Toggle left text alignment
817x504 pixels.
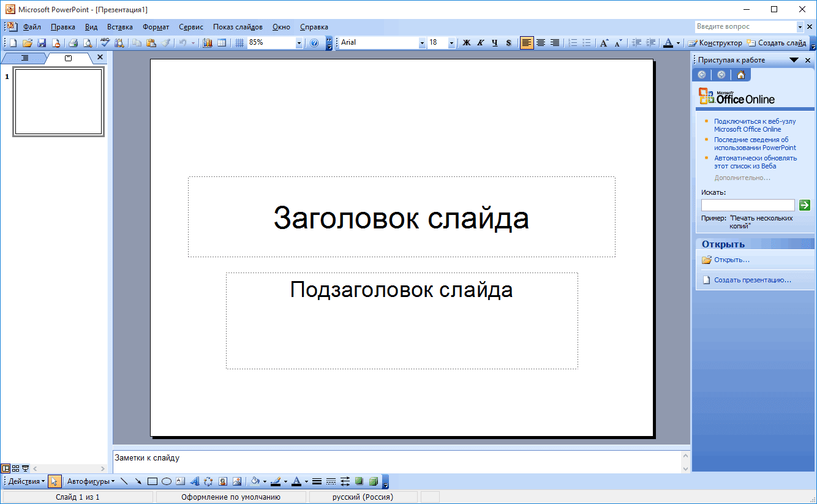coord(526,43)
